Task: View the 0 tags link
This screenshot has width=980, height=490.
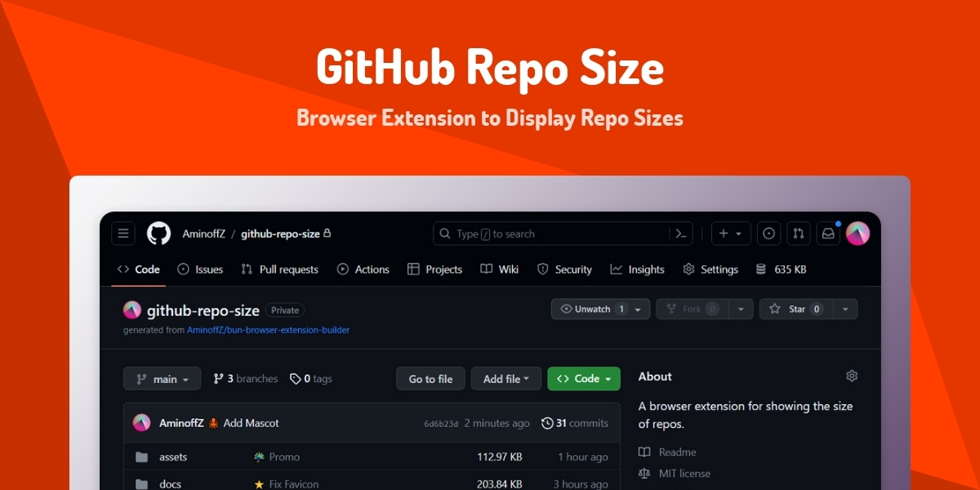Action: [x=311, y=379]
